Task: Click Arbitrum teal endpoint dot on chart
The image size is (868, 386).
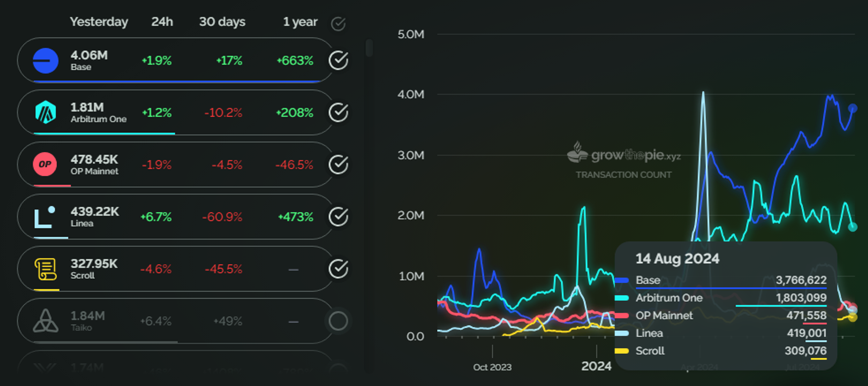Action: point(853,227)
